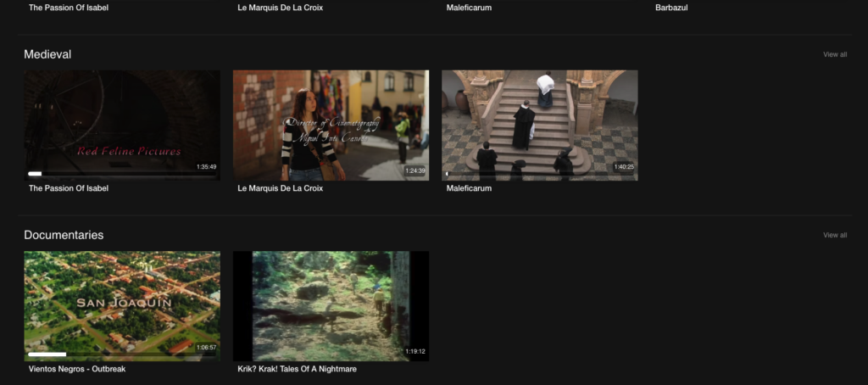Click Documentaries category heading
This screenshot has height=385, width=868.
pyautogui.click(x=64, y=235)
